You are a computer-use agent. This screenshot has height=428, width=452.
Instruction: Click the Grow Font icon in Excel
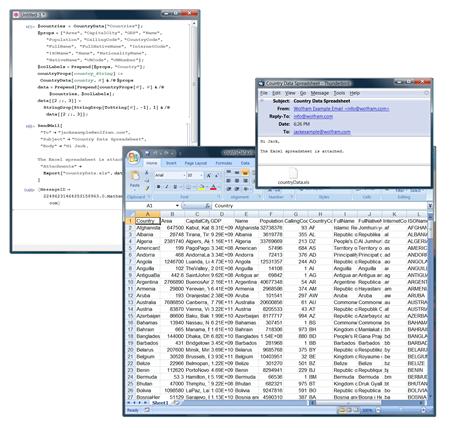pos(209,175)
